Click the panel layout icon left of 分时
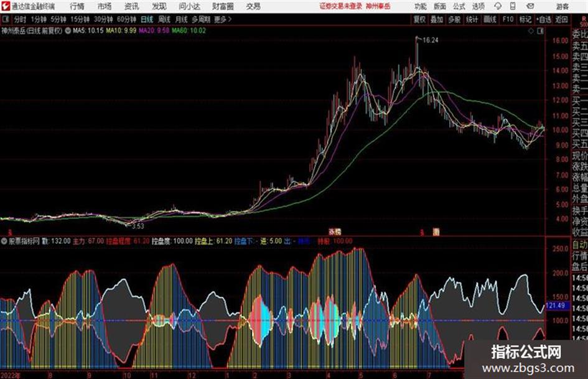 click(5, 19)
